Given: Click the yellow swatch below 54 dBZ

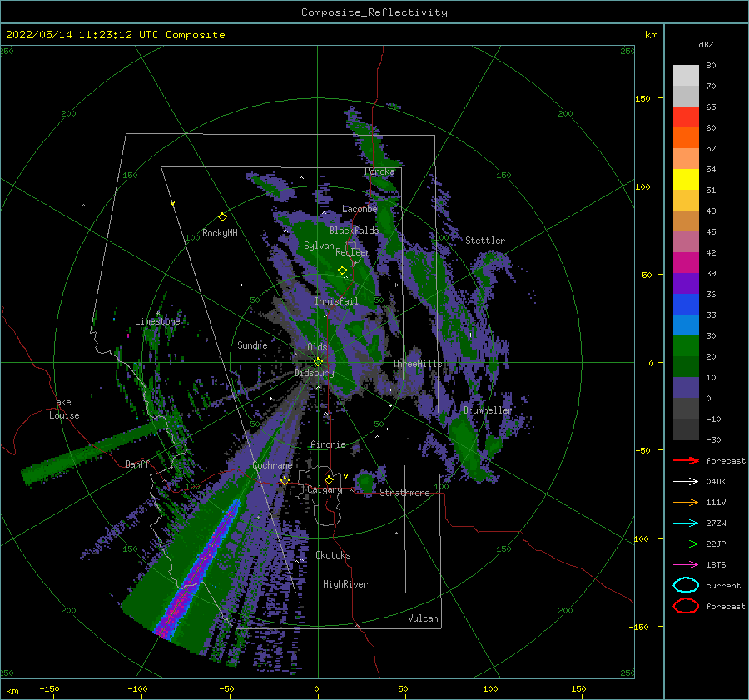Looking at the screenshot, I should (686, 180).
